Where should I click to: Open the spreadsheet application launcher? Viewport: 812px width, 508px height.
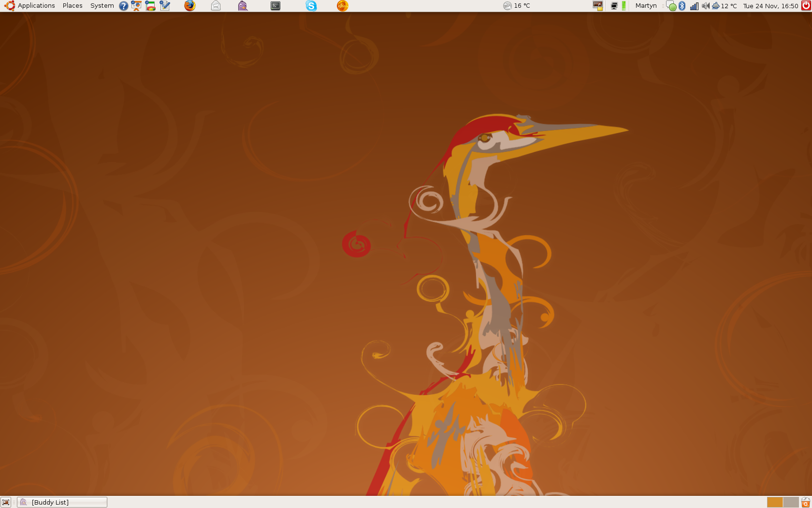[150, 6]
